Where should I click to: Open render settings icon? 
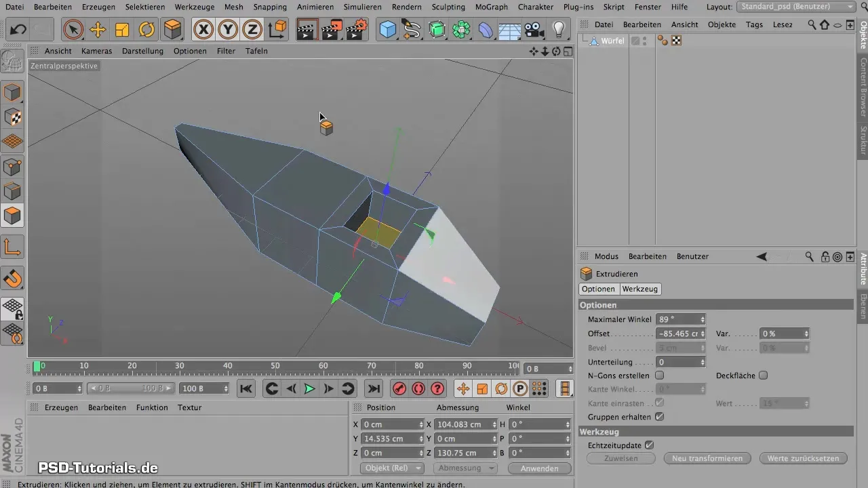pyautogui.click(x=356, y=30)
